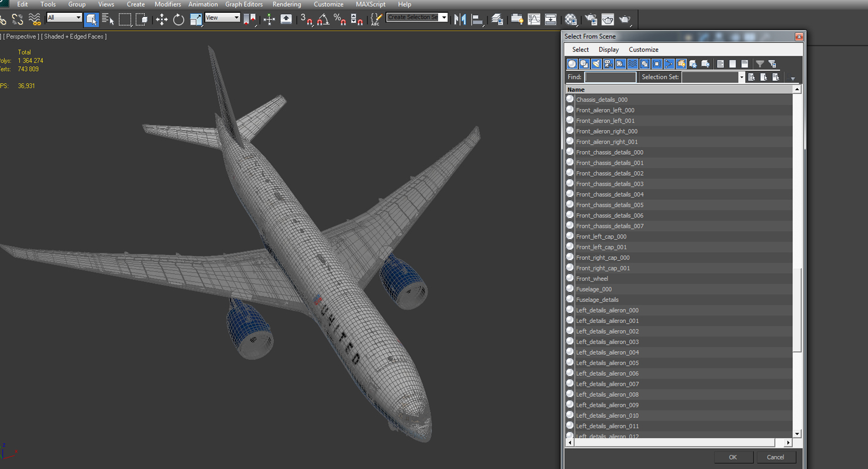Click the Perspective viewport label
Image resolution: width=868 pixels, height=469 pixels.
tap(22, 36)
